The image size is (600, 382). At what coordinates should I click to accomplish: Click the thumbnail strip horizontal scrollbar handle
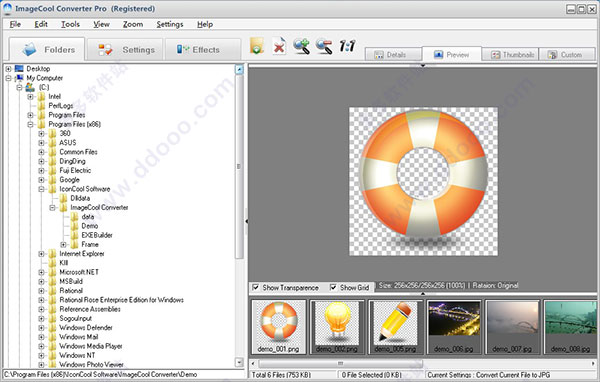tap(340, 363)
